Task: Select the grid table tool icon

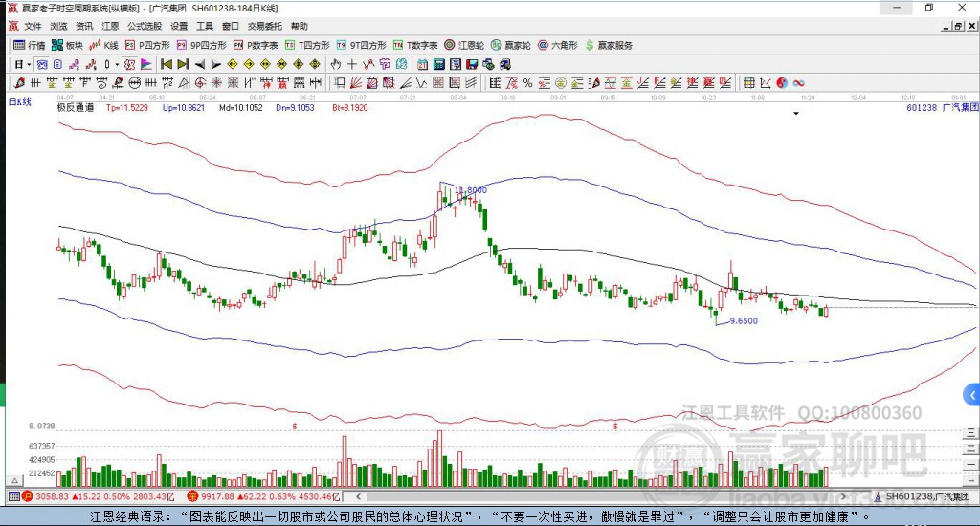Action: [748, 83]
